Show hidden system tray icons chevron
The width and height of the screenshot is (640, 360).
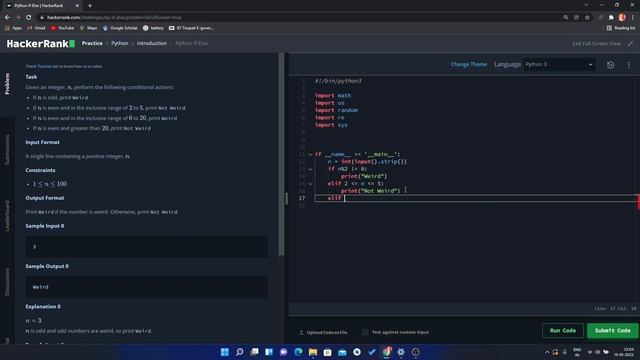pyautogui.click(x=547, y=352)
